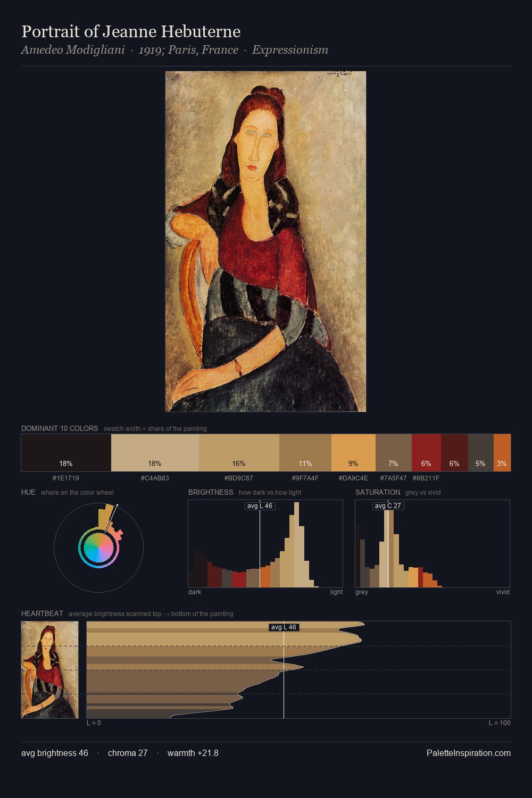Image resolution: width=532 pixels, height=798 pixels.
Task: Pick the near-black 18% swatch #1E1719
Action: (x=66, y=453)
